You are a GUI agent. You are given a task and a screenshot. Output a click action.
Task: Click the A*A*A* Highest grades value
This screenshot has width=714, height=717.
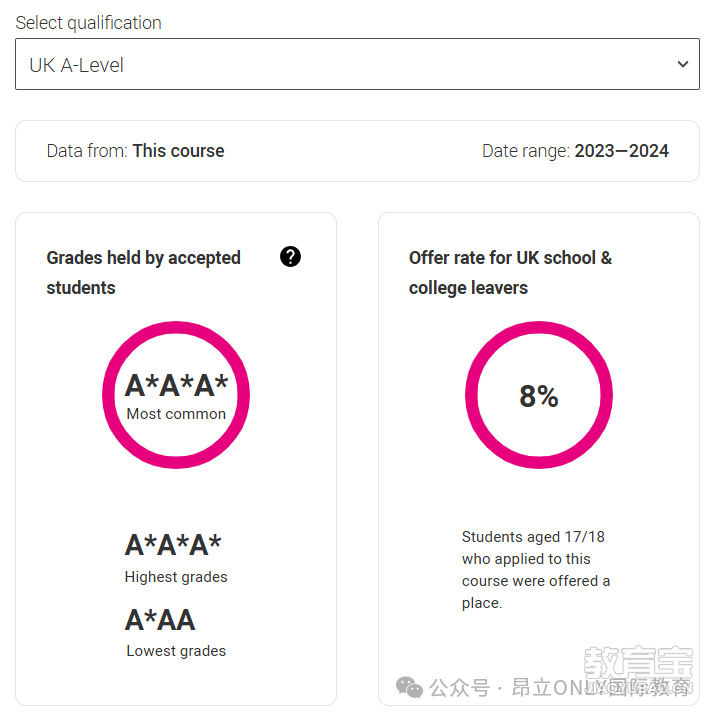tap(173, 545)
